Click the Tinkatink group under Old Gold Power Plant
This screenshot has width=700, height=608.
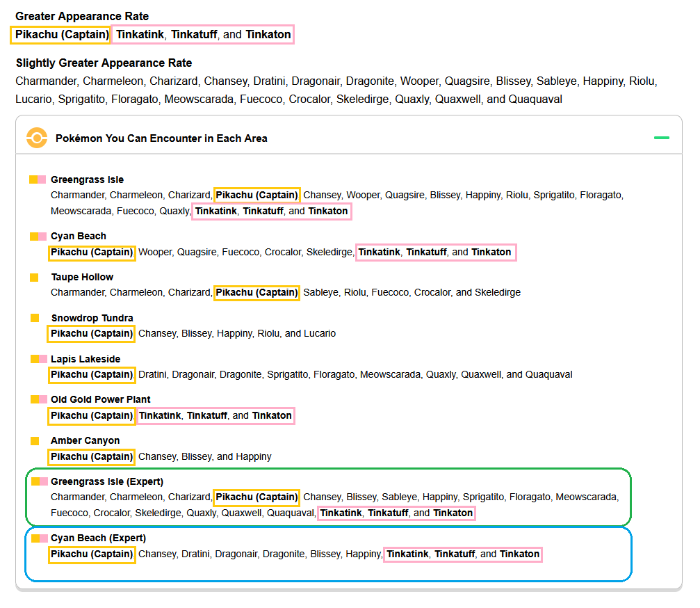(215, 416)
